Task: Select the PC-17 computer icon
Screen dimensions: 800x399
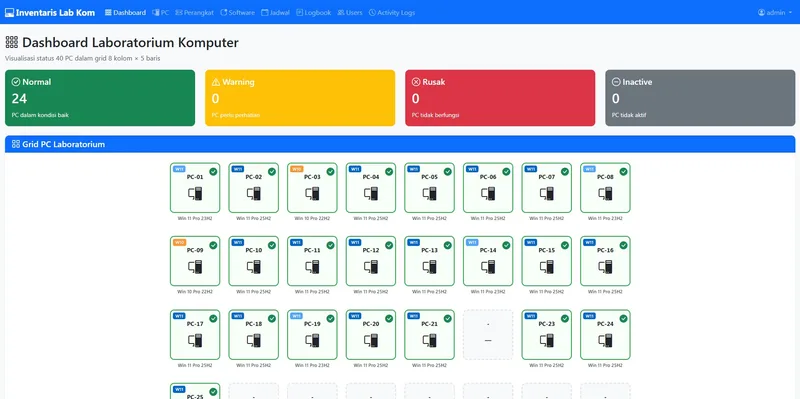Action: [195, 340]
